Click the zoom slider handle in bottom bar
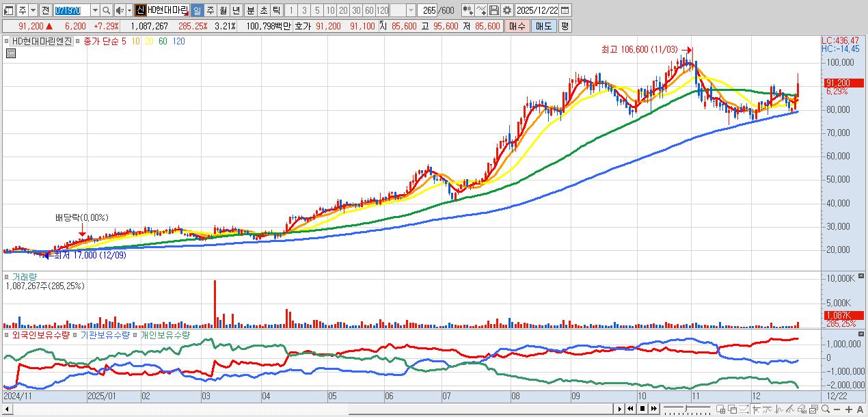Viewport: 868px width, 417px height. 686,408
